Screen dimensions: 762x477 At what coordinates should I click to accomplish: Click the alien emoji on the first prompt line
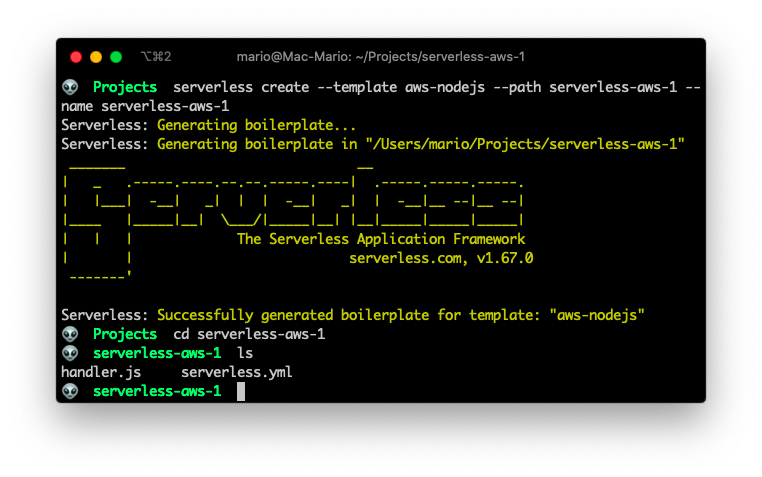tap(70, 87)
